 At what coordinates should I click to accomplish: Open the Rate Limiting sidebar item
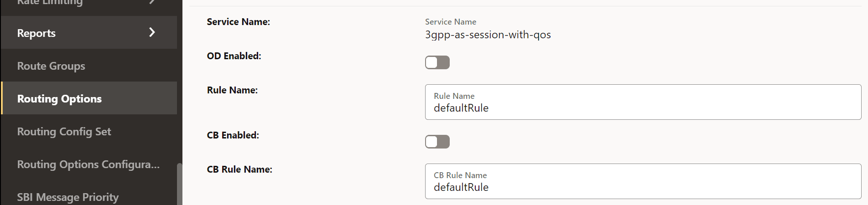pos(50,3)
